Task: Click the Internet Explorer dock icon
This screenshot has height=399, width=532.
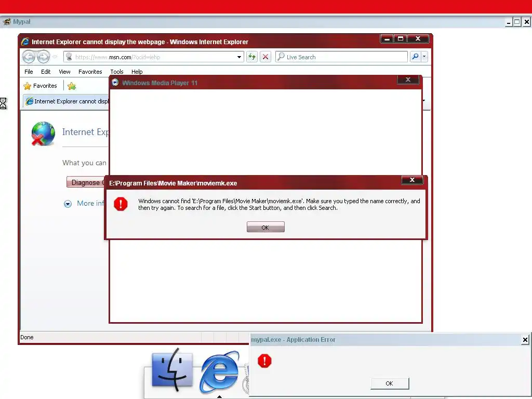Action: point(220,371)
